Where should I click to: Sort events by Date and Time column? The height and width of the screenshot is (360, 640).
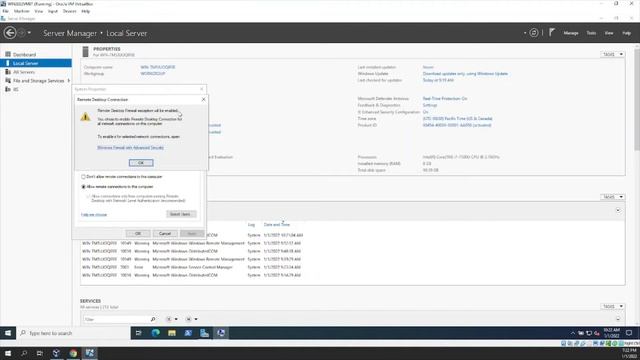point(276,224)
